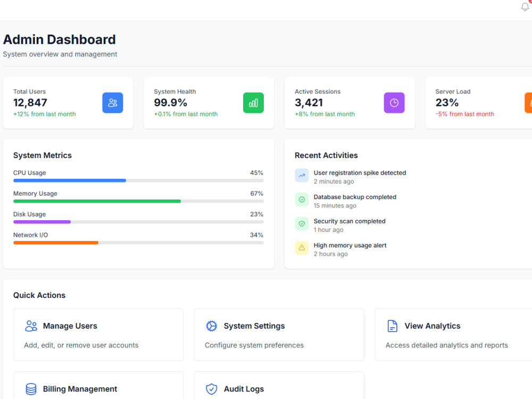Click the Disk Usage progress bar
This screenshot has height=399, width=532.
(138, 222)
